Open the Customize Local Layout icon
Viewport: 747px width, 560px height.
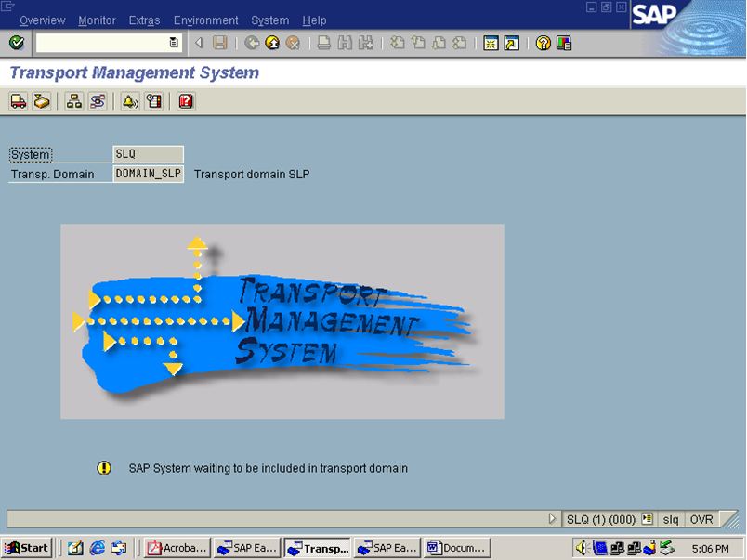564,44
